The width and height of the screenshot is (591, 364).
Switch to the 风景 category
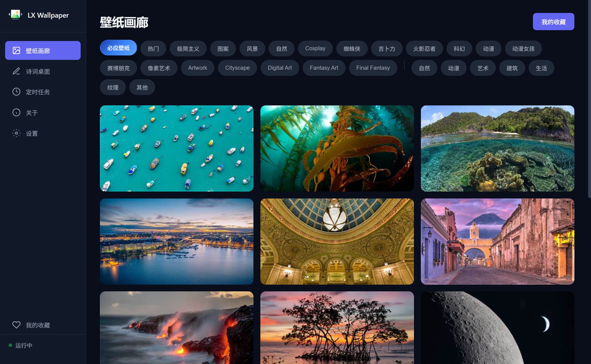coord(252,49)
